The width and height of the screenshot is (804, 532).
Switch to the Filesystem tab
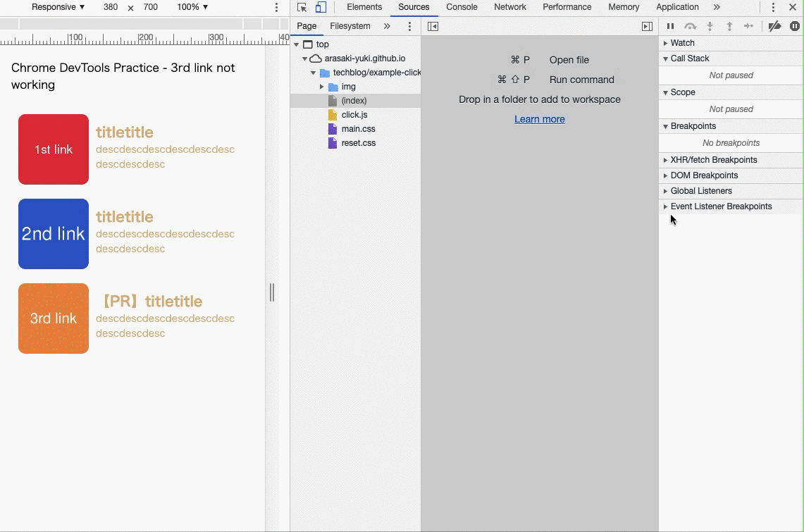350,26
